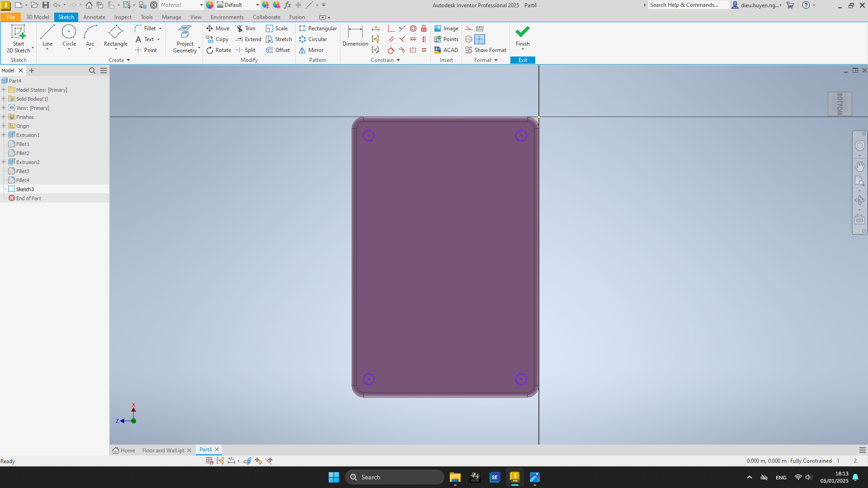Toggle Centerline format button
Screen dimensions: 868x488
click(469, 39)
